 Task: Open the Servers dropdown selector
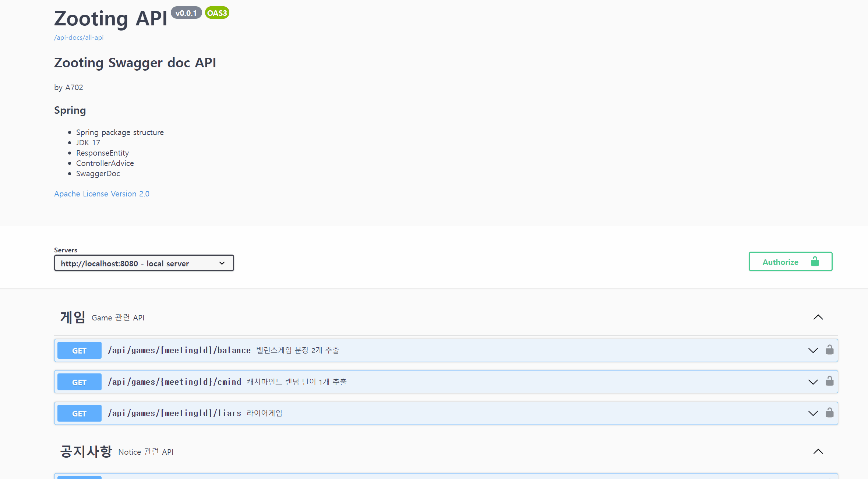(144, 263)
